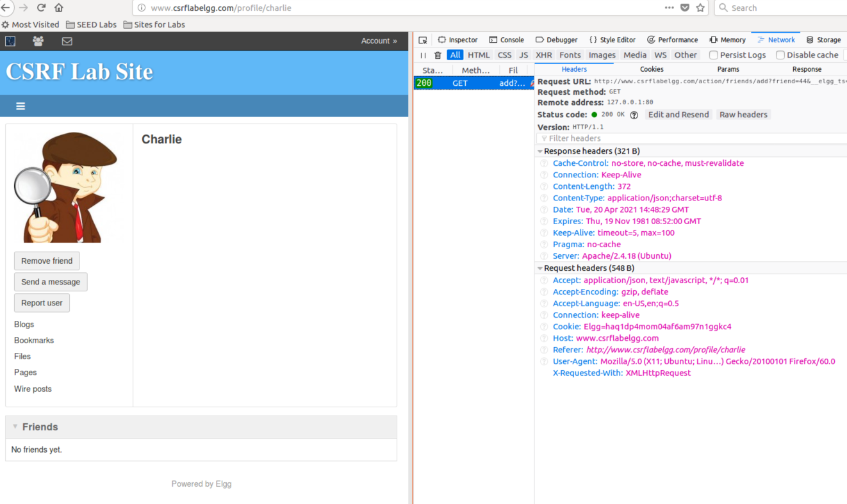This screenshot has height=504, width=847.
Task: Open the messages envelope icon
Action: click(x=67, y=41)
